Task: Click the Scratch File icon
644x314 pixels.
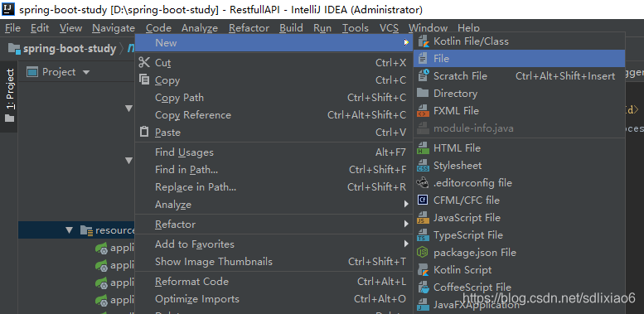Action: click(423, 76)
